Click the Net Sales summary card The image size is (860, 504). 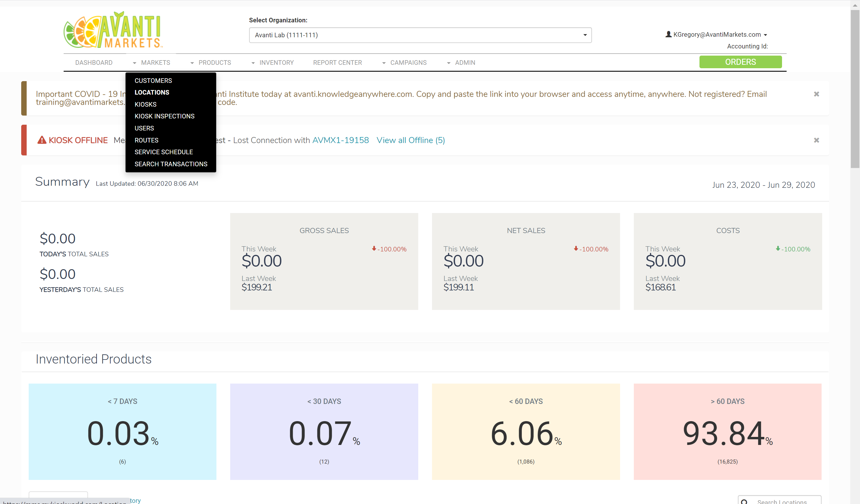[x=526, y=261]
